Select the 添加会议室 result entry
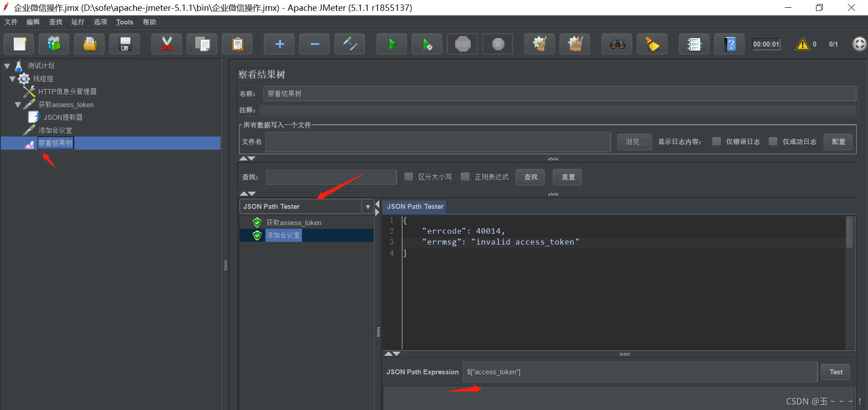The height and width of the screenshot is (410, 868). pyautogui.click(x=283, y=235)
